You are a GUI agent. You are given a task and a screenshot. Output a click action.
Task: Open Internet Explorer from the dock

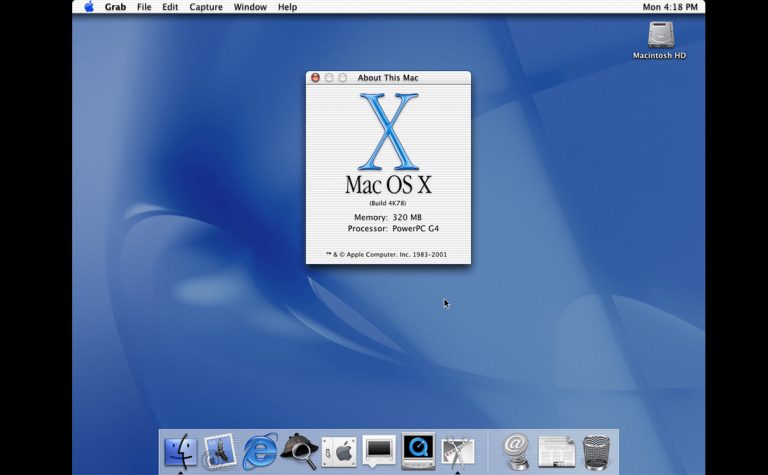259,452
